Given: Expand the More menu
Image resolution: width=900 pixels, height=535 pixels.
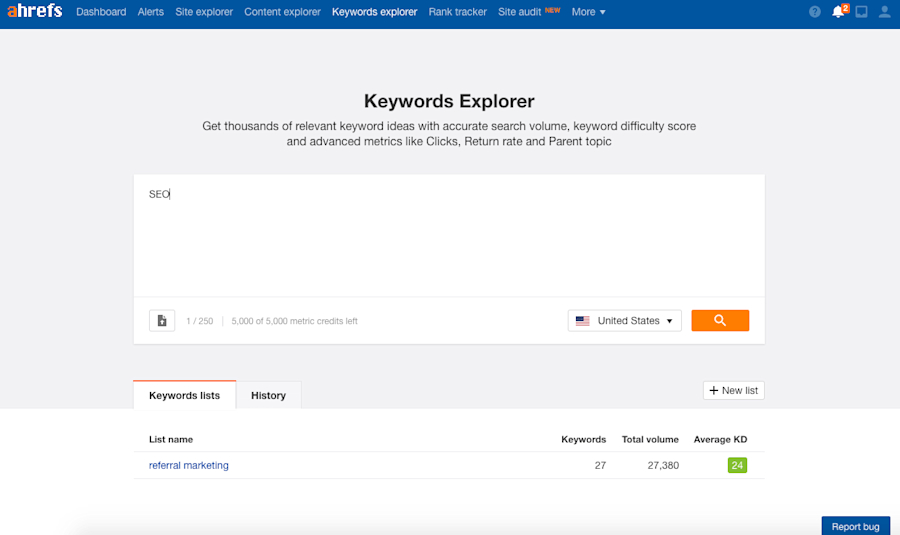Looking at the screenshot, I should [x=588, y=12].
